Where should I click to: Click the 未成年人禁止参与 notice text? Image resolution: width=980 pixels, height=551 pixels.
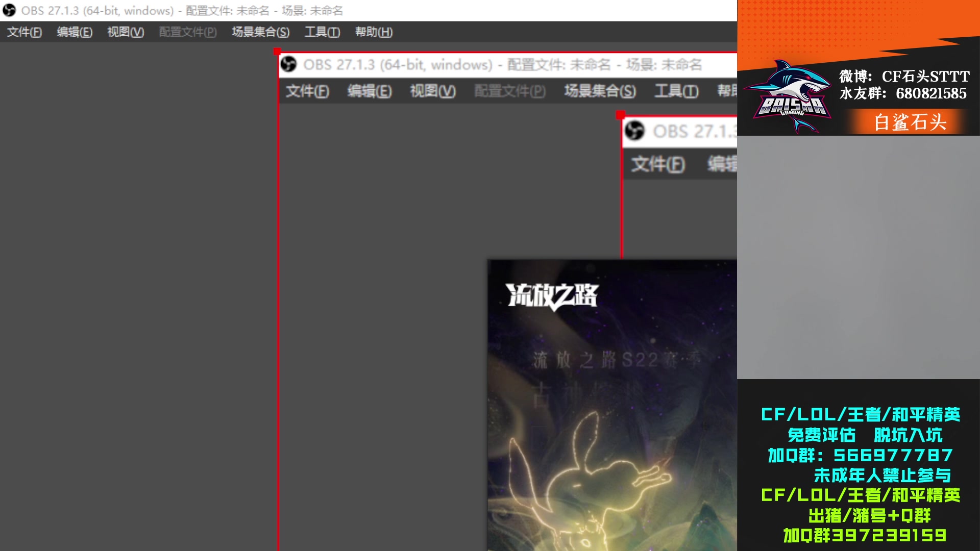[x=883, y=475]
